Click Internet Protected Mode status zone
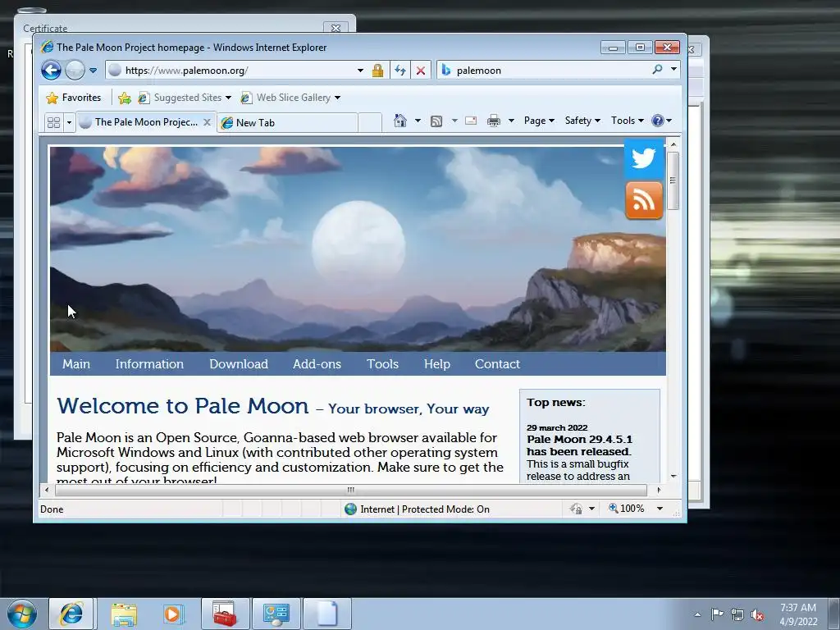 (418, 509)
